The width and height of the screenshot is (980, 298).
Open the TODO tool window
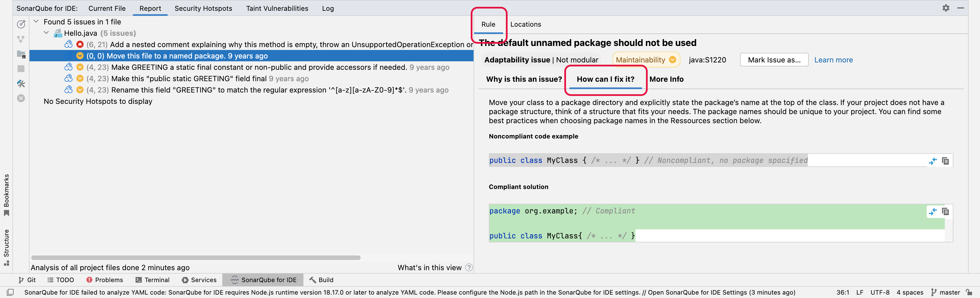(x=60, y=280)
